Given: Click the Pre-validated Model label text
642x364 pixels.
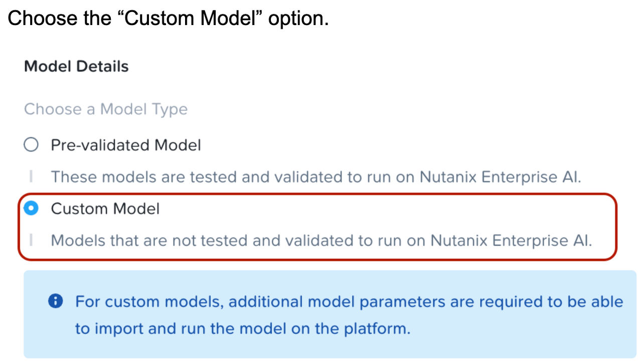Looking at the screenshot, I should 124,145.
